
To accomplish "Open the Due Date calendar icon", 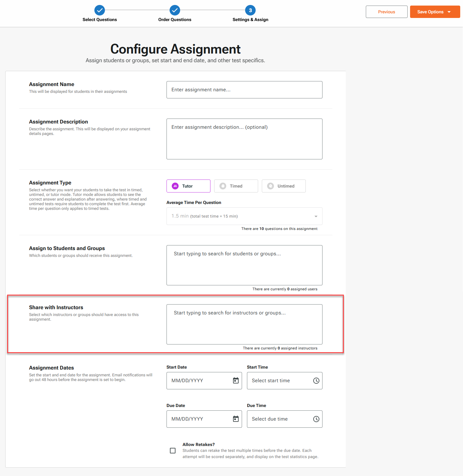I will pyautogui.click(x=236, y=419).
